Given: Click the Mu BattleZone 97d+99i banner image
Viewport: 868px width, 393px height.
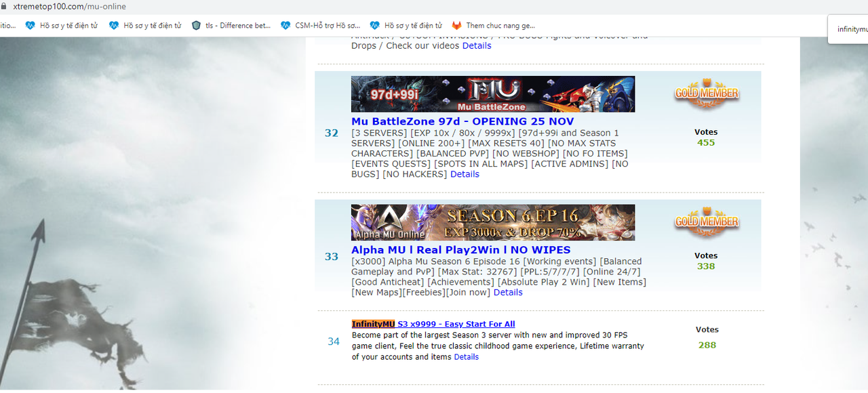Looking at the screenshot, I should tap(493, 94).
